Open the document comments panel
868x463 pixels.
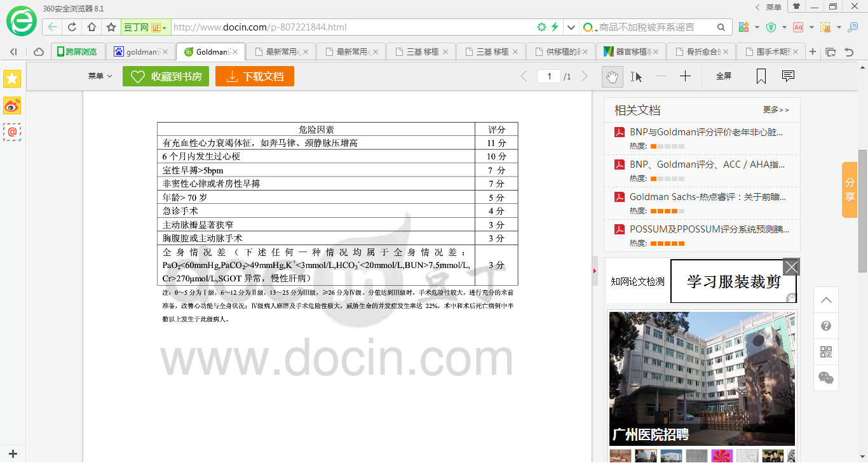click(x=787, y=76)
